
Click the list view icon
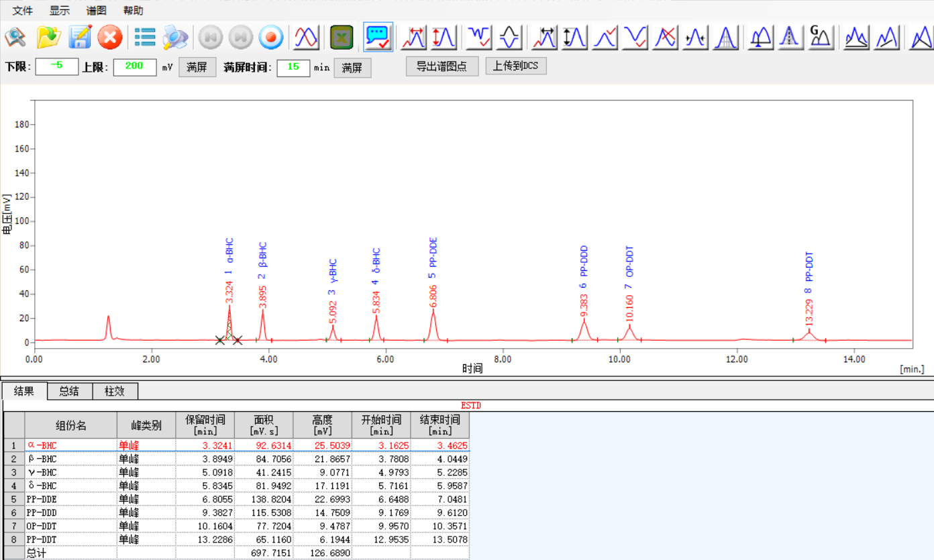145,38
